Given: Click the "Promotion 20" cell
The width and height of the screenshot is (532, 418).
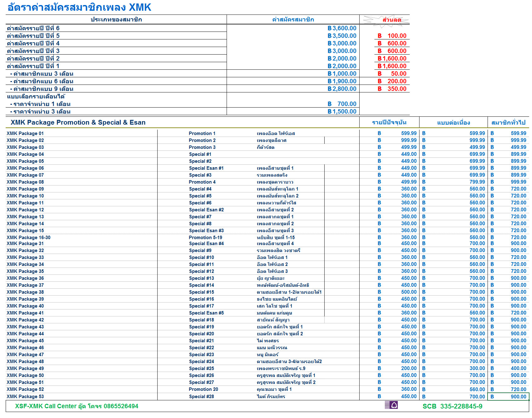Looking at the screenshot, I should (203, 389).
